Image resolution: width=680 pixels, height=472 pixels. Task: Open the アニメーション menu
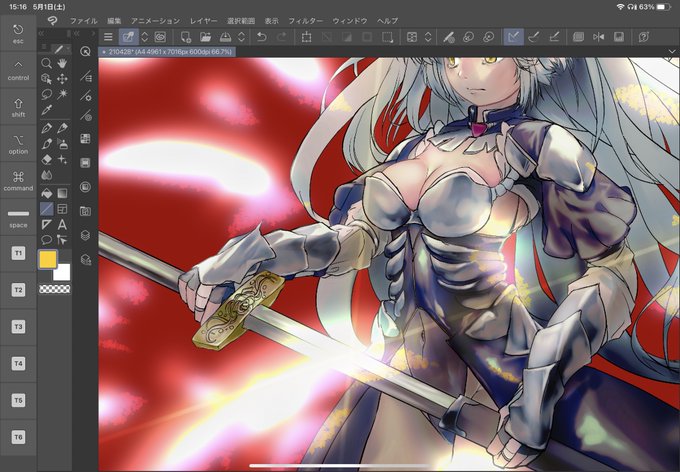pos(155,21)
